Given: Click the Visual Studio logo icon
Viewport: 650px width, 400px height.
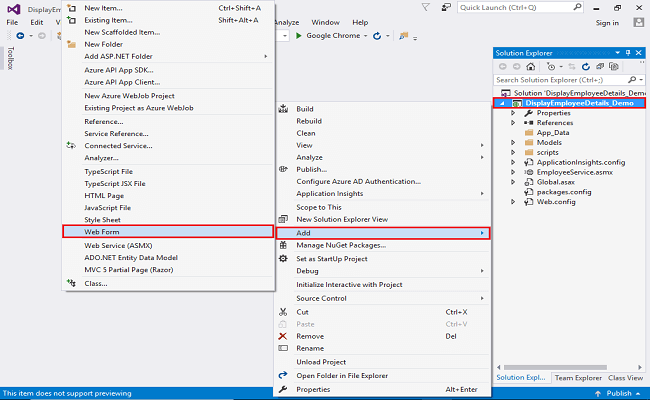Looking at the screenshot, I should [13, 9].
